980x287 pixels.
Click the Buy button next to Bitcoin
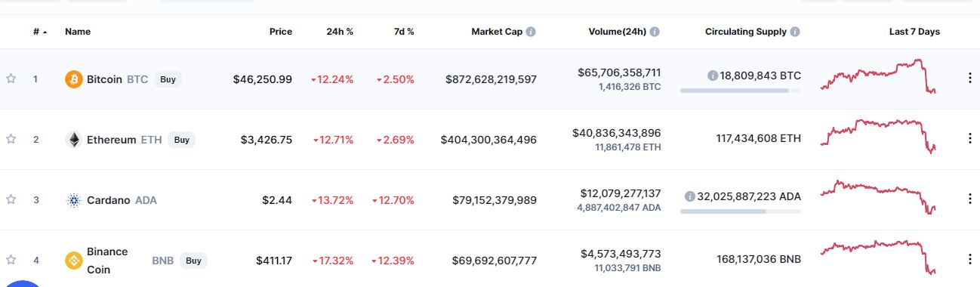tap(168, 79)
